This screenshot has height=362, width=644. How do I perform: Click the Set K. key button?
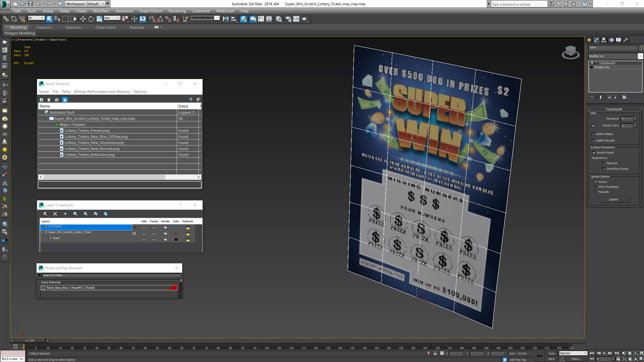pos(552,359)
